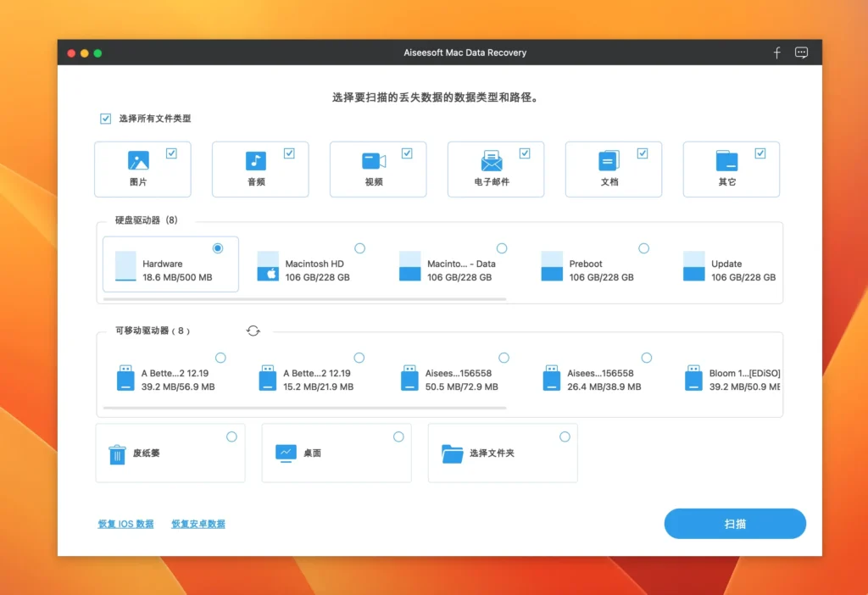
Task: Select the 选择文件夹 radio button
Action: click(564, 437)
